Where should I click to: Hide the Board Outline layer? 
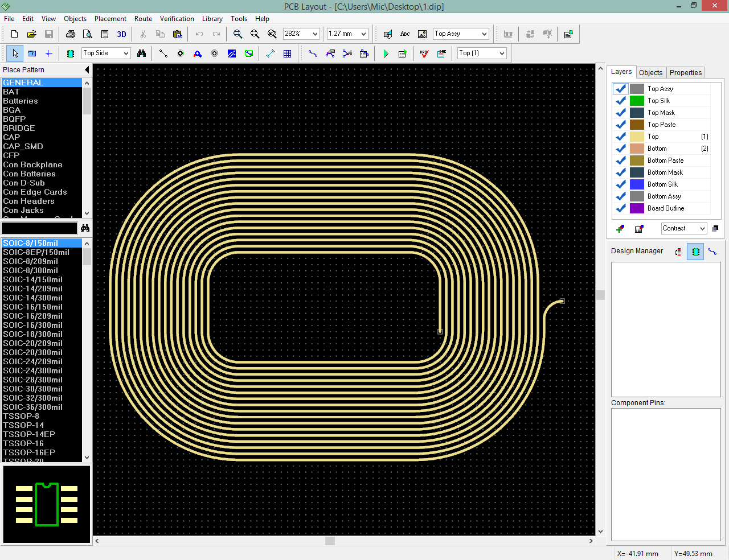pos(621,208)
